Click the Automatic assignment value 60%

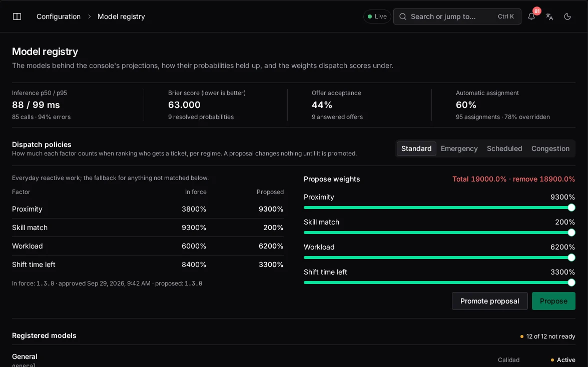(466, 105)
